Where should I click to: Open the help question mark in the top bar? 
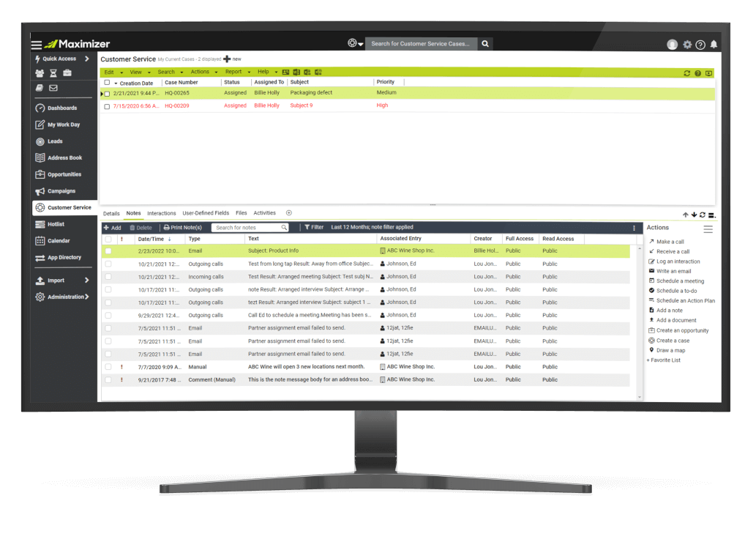tap(700, 45)
